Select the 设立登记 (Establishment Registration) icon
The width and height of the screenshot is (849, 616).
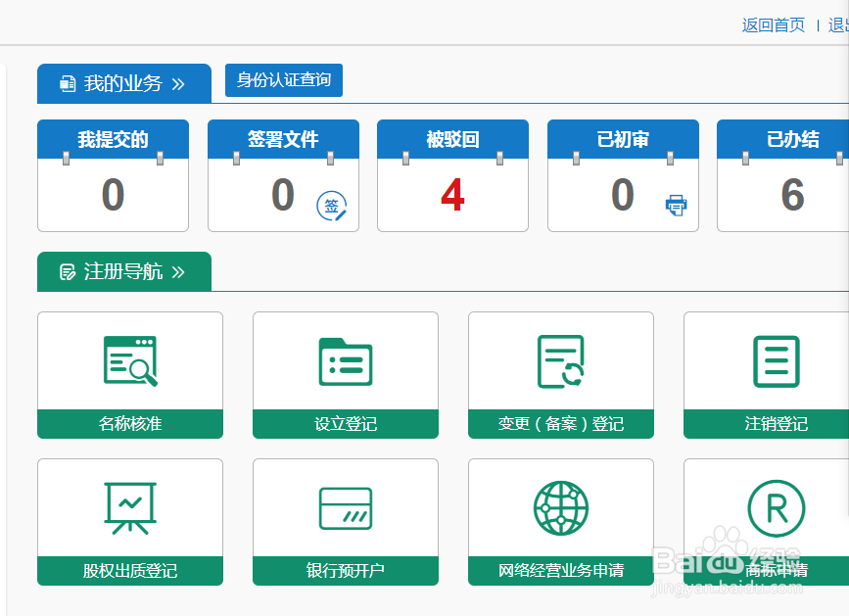pyautogui.click(x=345, y=360)
